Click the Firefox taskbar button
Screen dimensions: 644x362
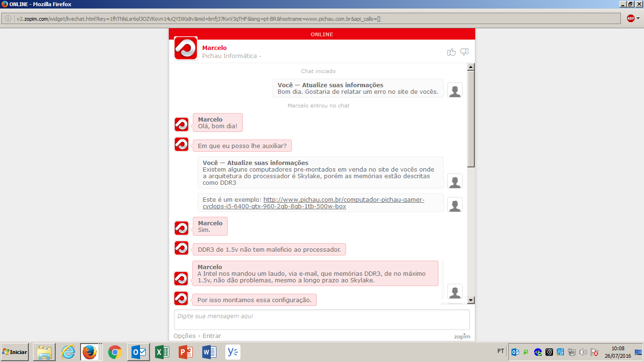point(90,352)
